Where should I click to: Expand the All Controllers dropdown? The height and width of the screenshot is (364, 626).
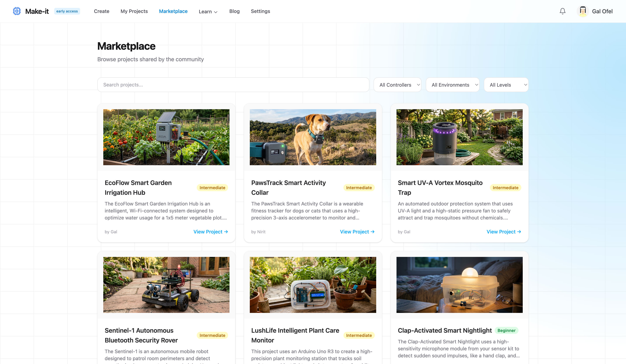click(397, 85)
